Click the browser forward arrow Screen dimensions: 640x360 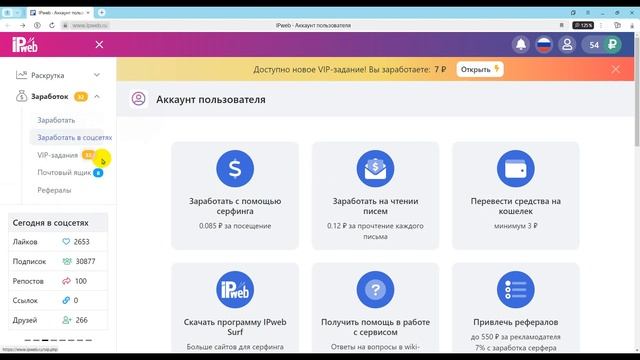point(22,25)
